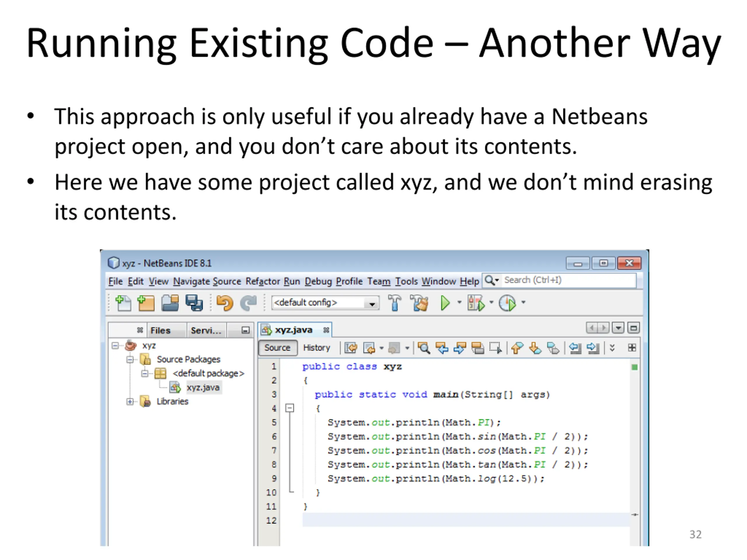Select Source Packages in project tree
The height and width of the screenshot is (560, 747).
(188, 359)
